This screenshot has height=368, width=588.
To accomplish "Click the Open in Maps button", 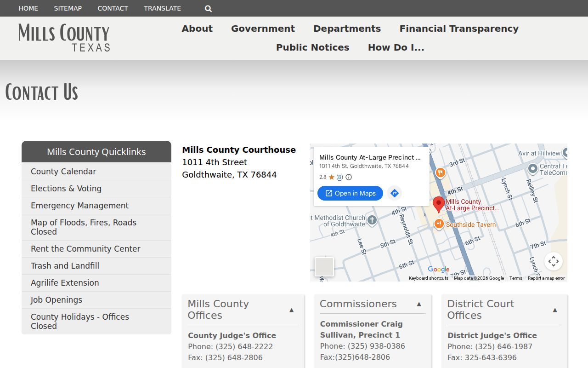I will 350,193.
